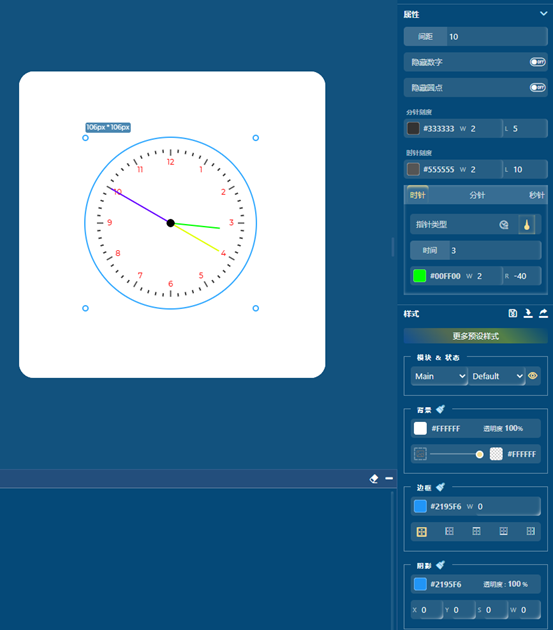Click the bottom-right selection handle of the clock
The height and width of the screenshot is (631, 554).
pyautogui.click(x=255, y=308)
